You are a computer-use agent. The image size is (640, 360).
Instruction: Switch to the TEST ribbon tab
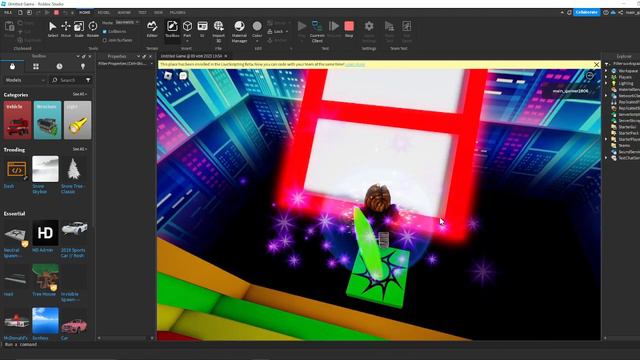[x=142, y=13]
